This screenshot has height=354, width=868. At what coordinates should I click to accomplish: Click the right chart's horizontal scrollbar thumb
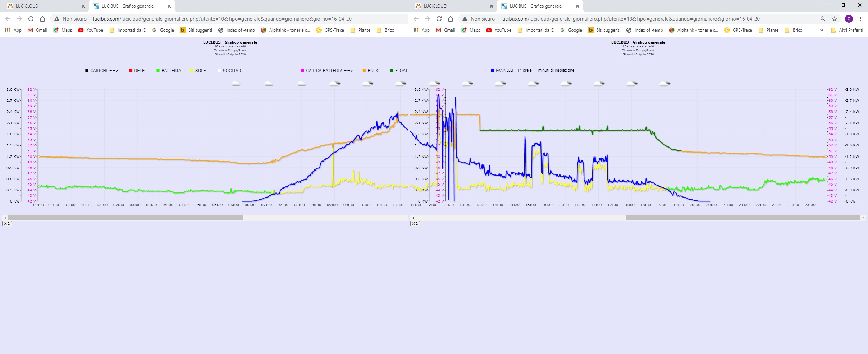[x=743, y=218]
